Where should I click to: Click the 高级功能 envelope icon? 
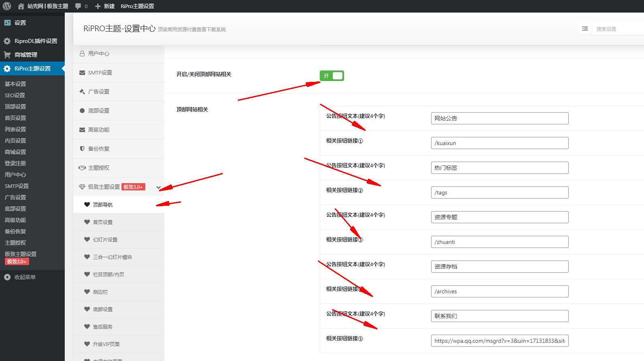(82, 130)
